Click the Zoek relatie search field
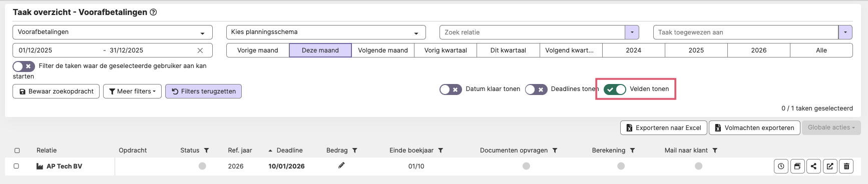 pos(532,32)
